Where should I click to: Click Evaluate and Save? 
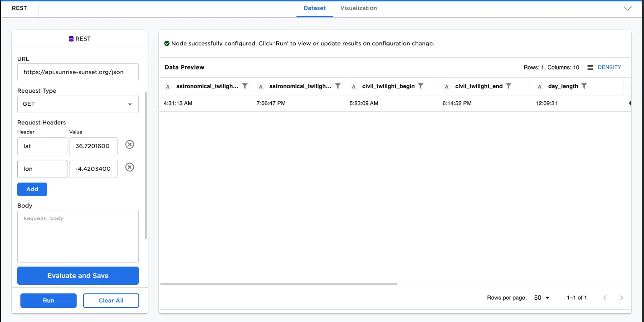pyautogui.click(x=78, y=276)
